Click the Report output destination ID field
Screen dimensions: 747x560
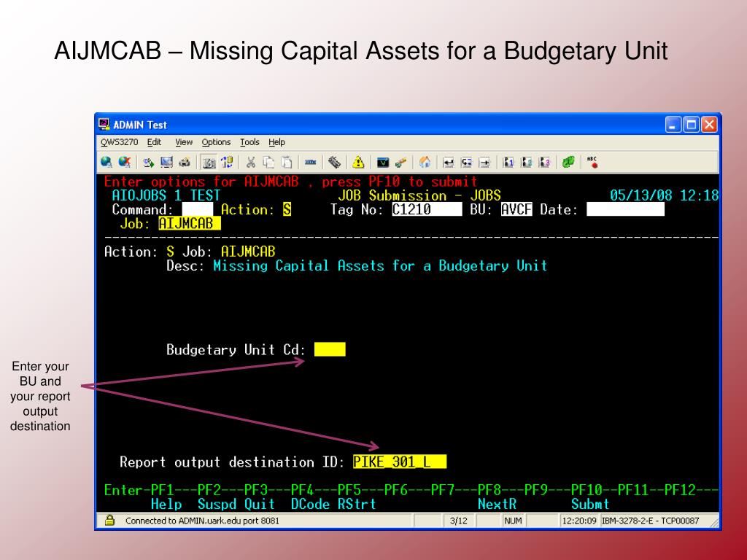400,462
